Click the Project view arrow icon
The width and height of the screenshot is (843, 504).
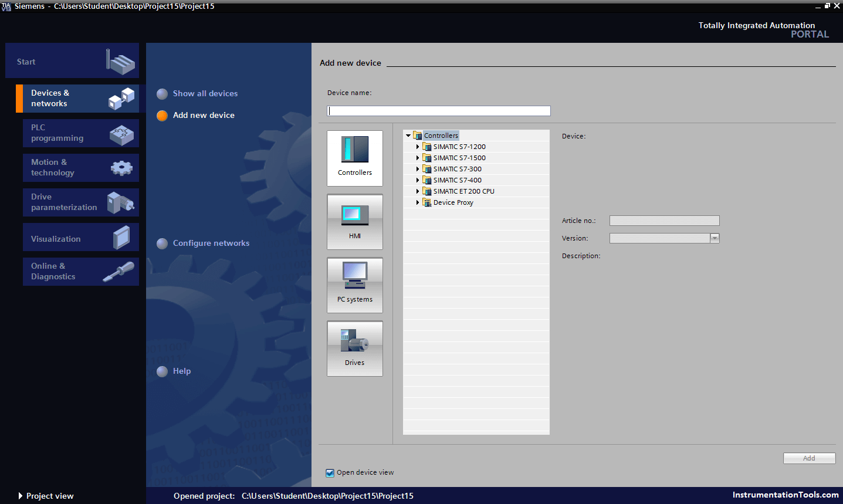pyautogui.click(x=21, y=496)
